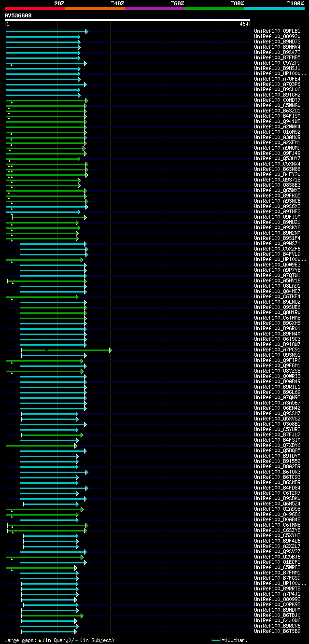The image size is (309, 644).
Task: Select label UniRef100_A7QFE4
Action: [x=278, y=79]
